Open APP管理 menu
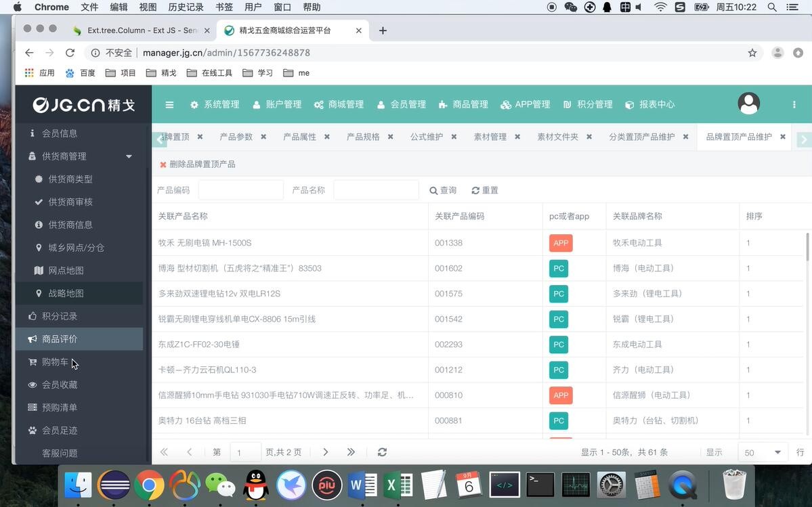Image resolution: width=812 pixels, height=507 pixels. coord(526,104)
